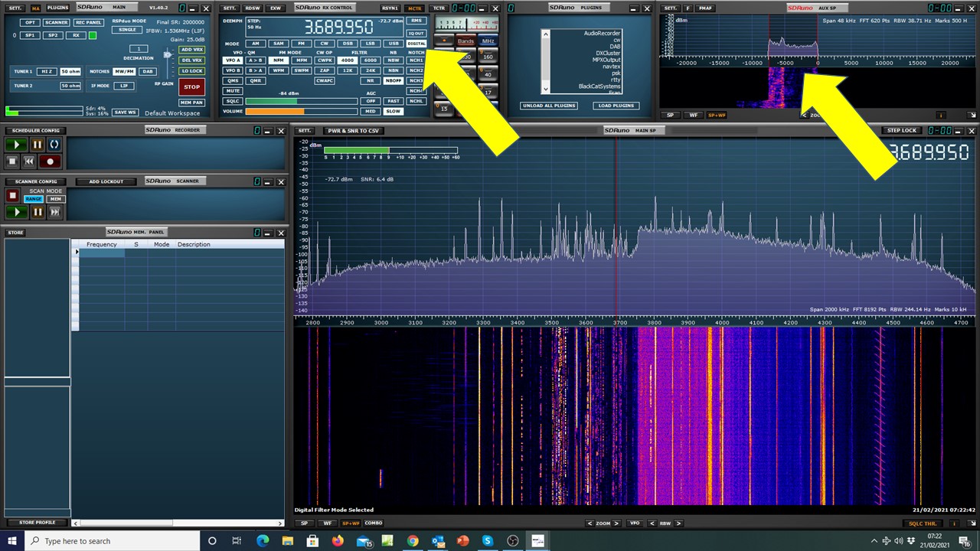Click MUTE in RX Control
The height and width of the screenshot is (551, 980).
point(232,90)
